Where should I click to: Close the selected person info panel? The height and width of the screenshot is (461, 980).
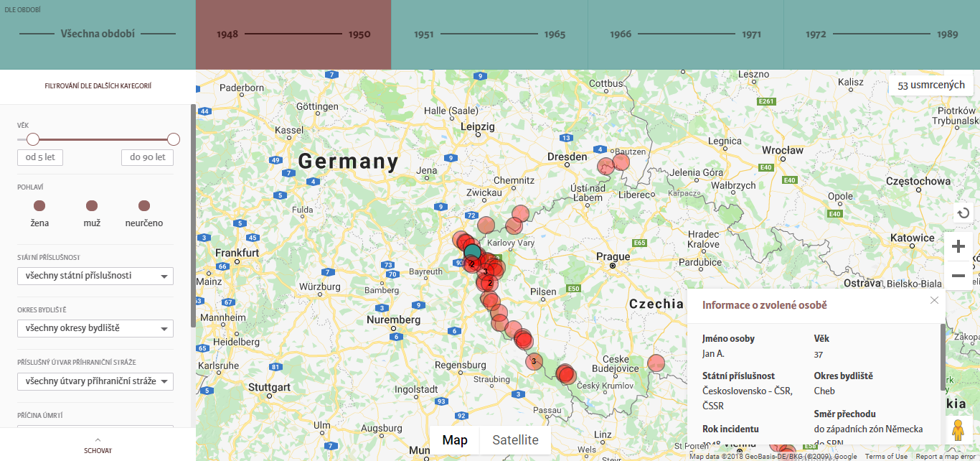click(x=934, y=300)
